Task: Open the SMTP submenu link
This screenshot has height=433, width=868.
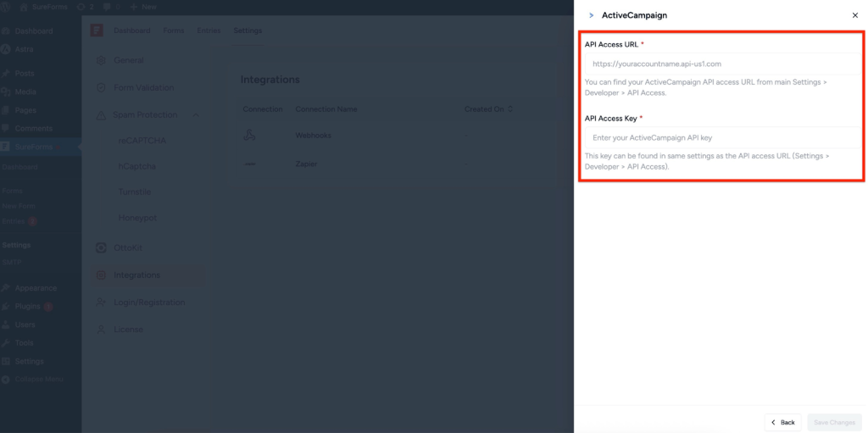Action: [11, 262]
